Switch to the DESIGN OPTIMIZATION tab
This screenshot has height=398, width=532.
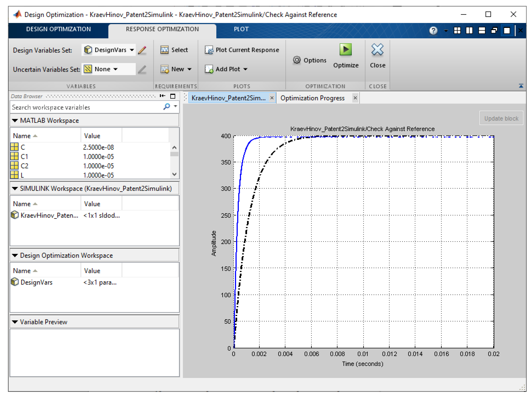58,29
